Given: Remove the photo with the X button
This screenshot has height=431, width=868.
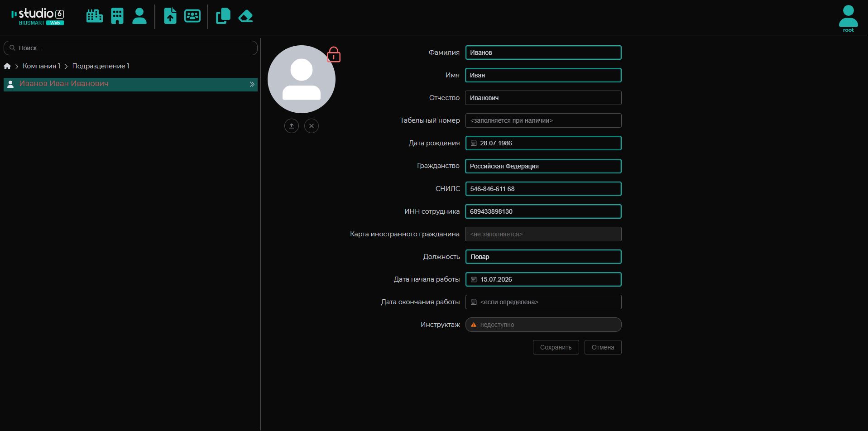Looking at the screenshot, I should [312, 126].
